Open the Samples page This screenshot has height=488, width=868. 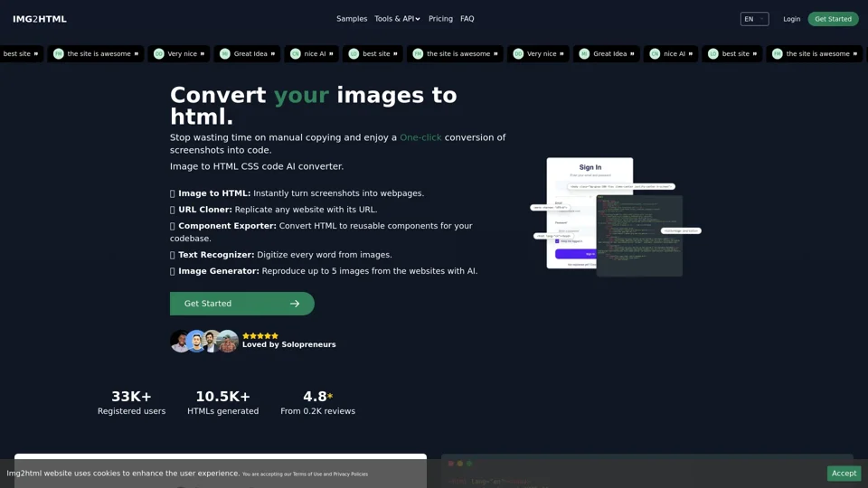[x=352, y=19]
